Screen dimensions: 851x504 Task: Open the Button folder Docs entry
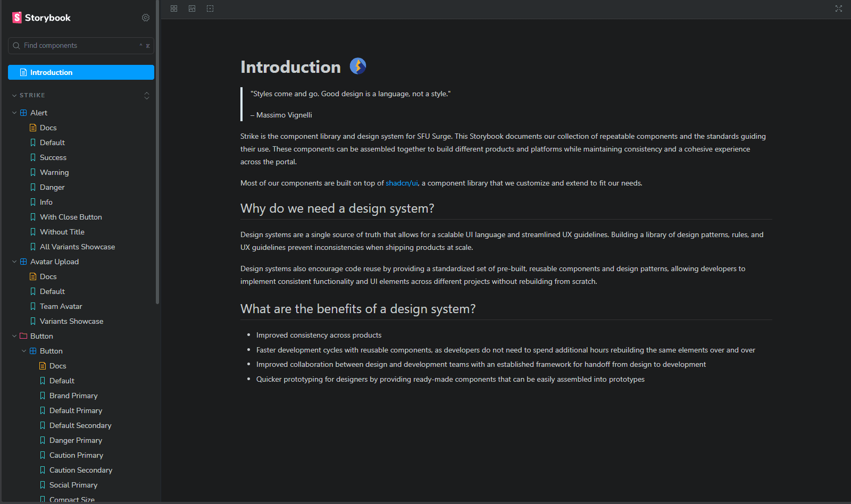tap(57, 365)
